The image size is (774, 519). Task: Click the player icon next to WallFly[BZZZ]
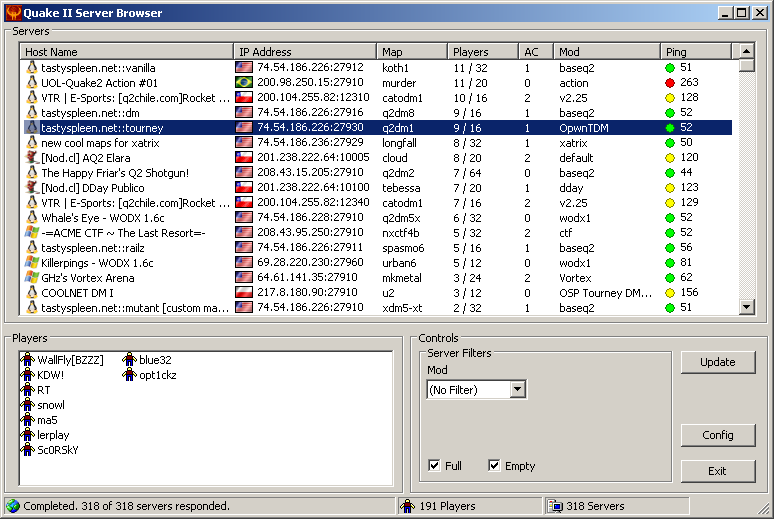point(28,359)
